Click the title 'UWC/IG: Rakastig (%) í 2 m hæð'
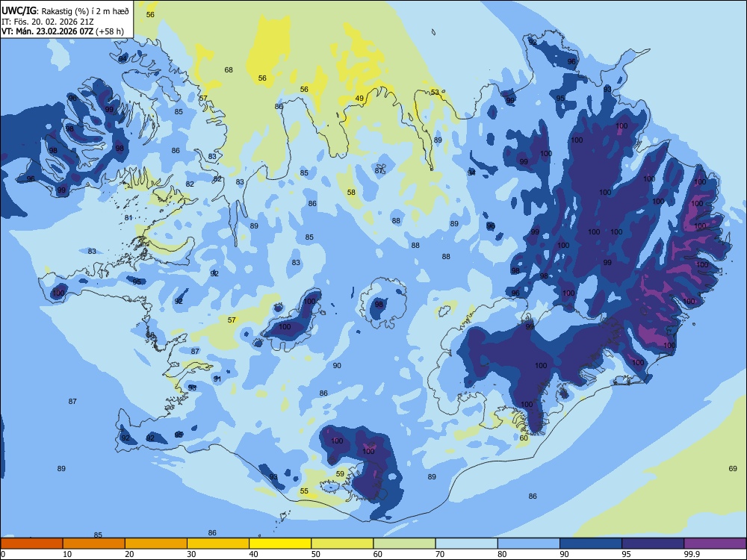Viewport: 747px width, 560px height. click(65, 10)
